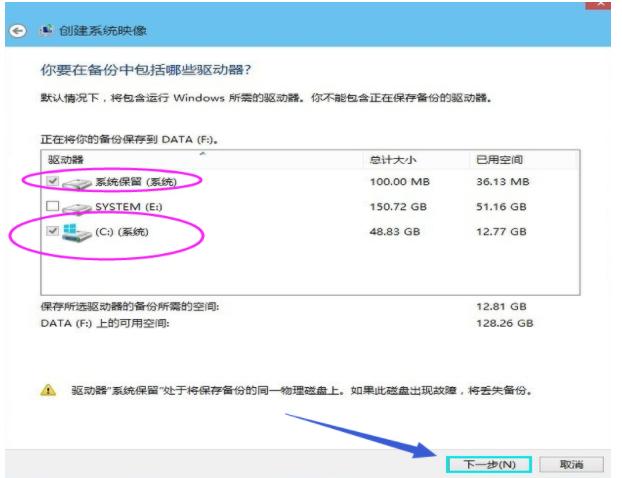Go back using the arrow button

pyautogui.click(x=17, y=31)
